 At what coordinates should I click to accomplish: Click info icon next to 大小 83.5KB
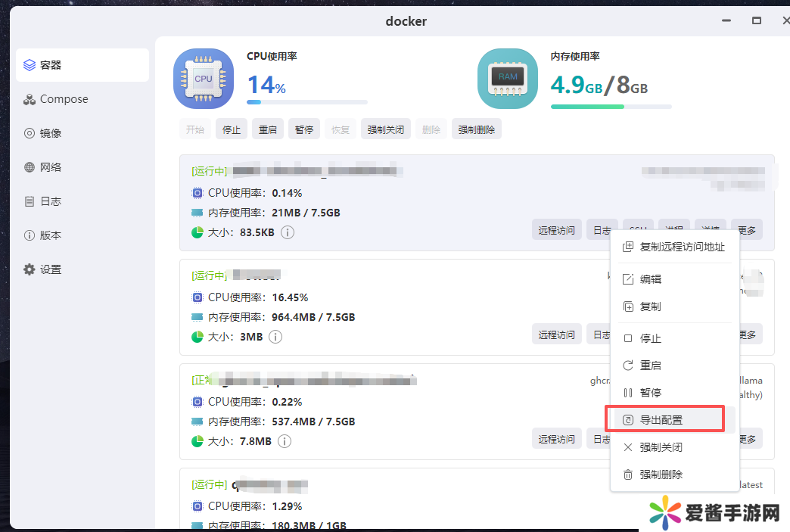pyautogui.click(x=288, y=232)
